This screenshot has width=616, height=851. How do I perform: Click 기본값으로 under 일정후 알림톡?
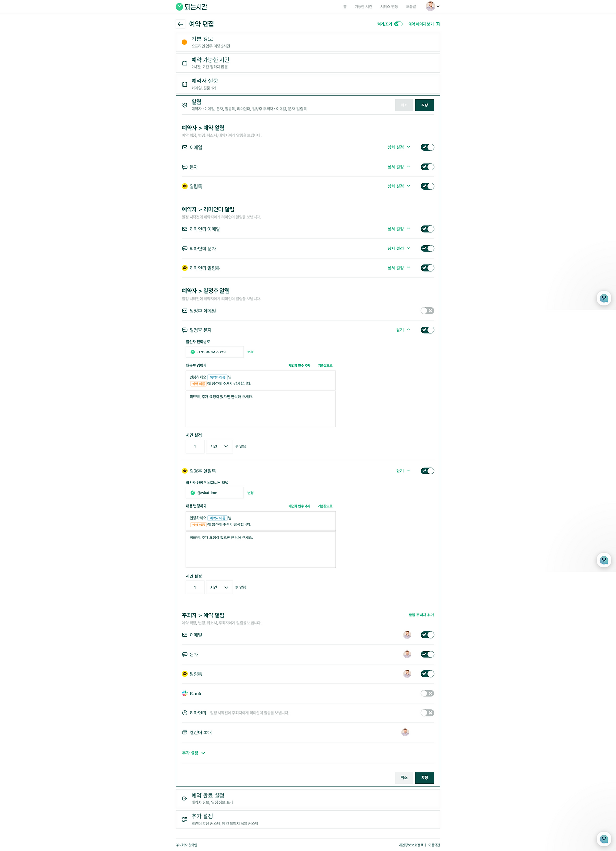click(x=325, y=506)
